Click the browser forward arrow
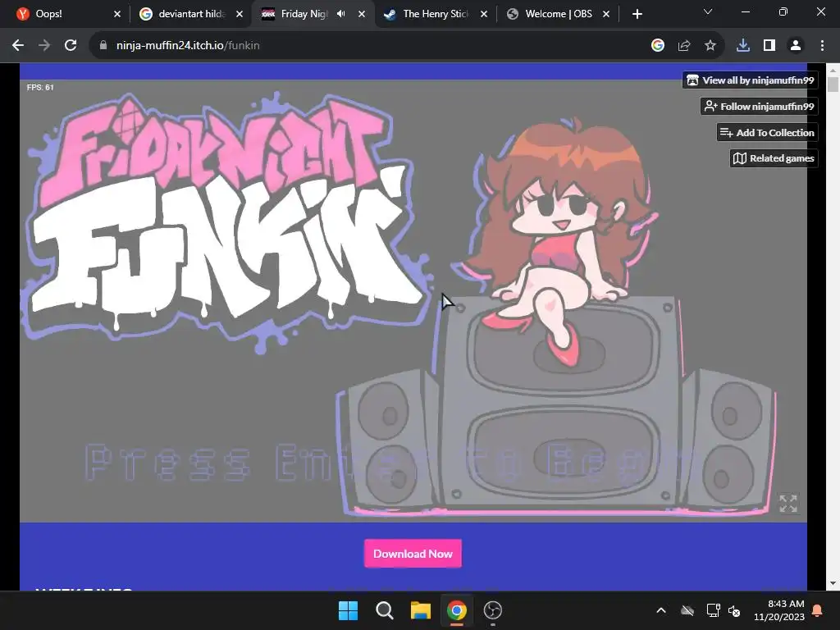 [44, 46]
